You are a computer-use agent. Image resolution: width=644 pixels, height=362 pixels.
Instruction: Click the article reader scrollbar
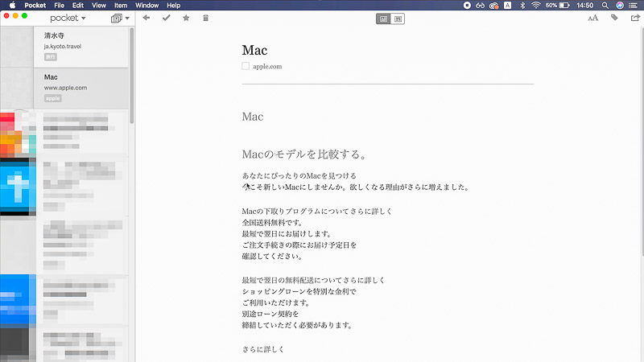coord(642,142)
